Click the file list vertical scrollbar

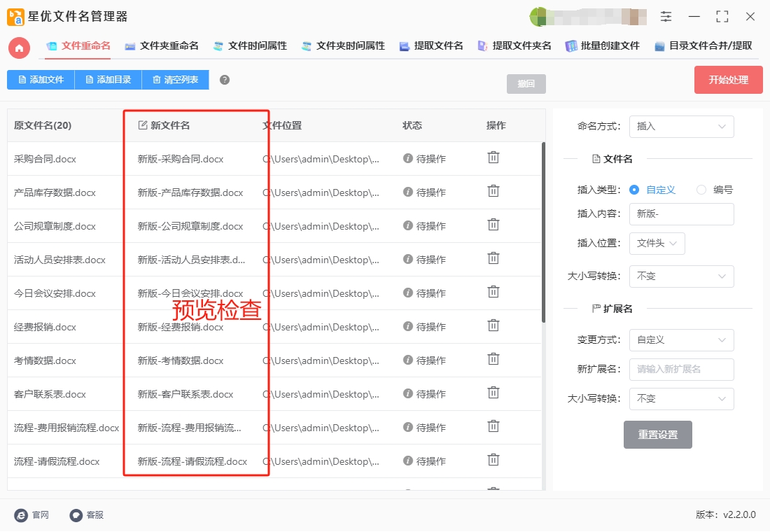point(543,232)
